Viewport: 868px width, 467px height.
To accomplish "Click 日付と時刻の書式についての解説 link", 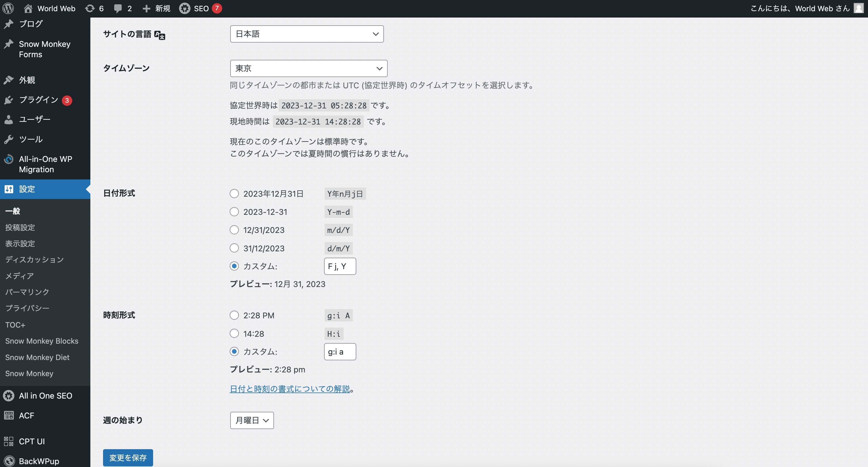I will (290, 388).
